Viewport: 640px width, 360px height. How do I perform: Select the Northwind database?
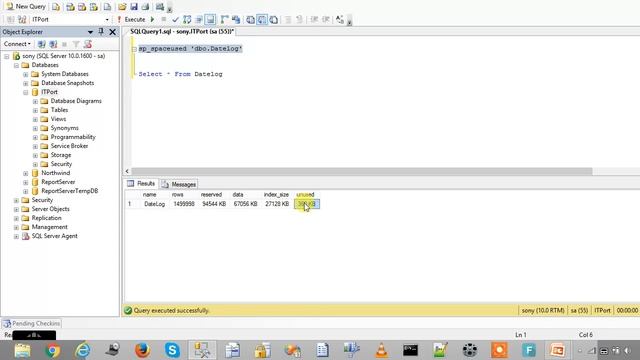[56, 173]
